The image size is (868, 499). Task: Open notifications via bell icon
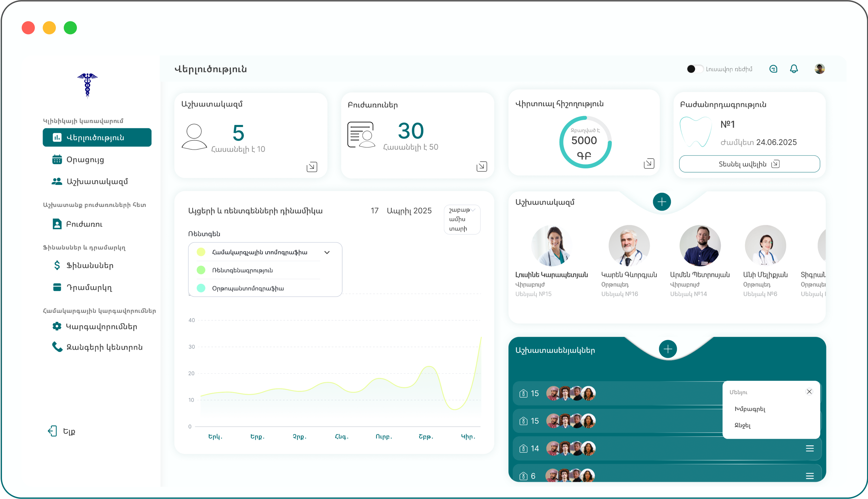coord(794,69)
